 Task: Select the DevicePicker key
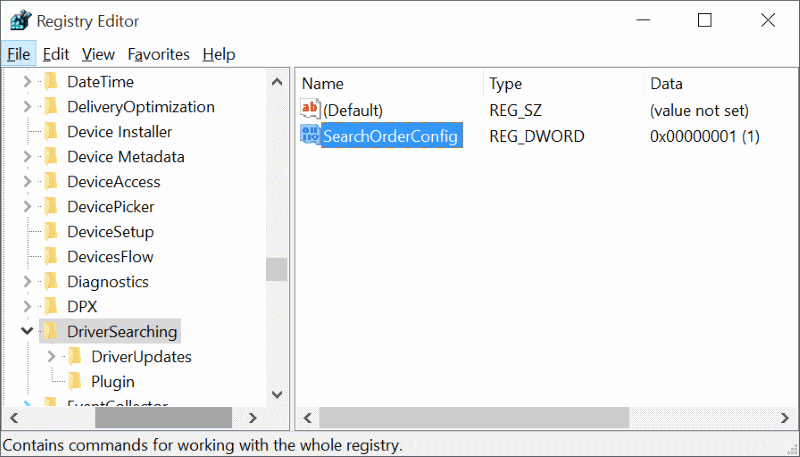click(111, 207)
